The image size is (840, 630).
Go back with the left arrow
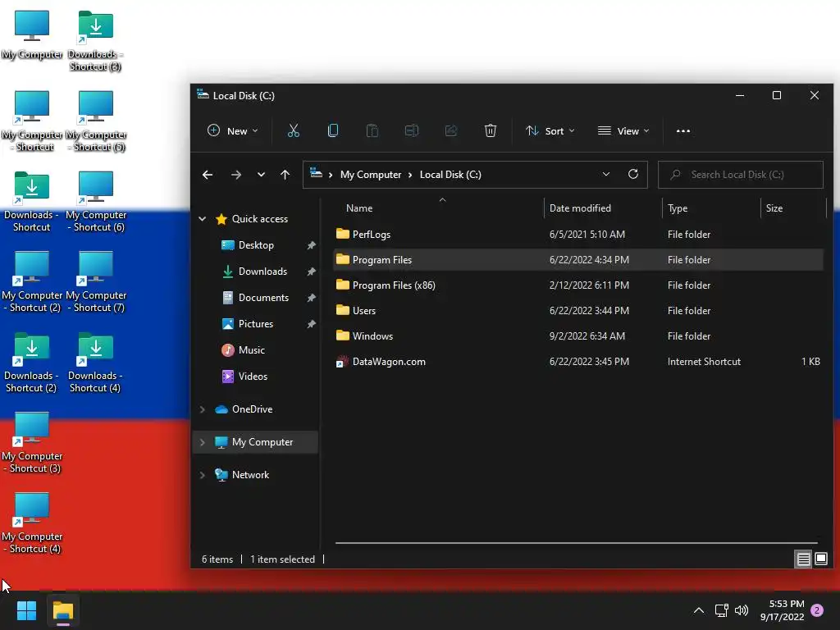[x=208, y=175]
